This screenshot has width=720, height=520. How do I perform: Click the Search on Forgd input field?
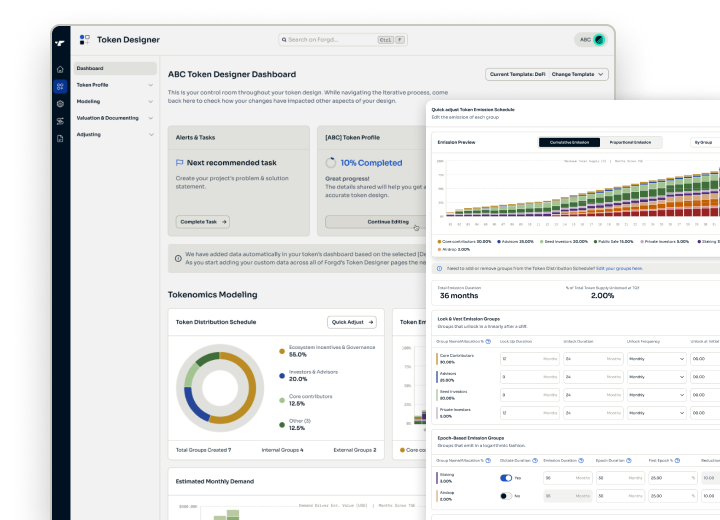click(327, 40)
